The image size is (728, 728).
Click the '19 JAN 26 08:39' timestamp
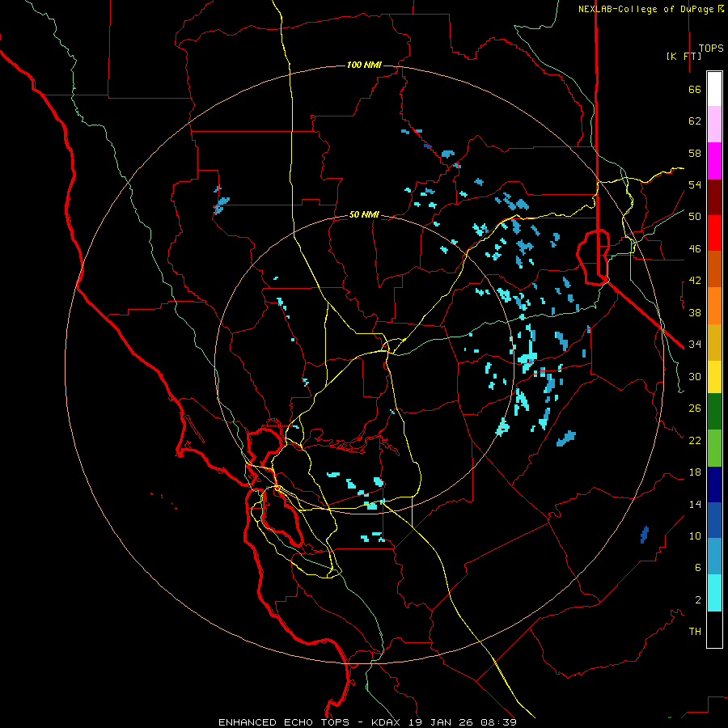coord(463,722)
